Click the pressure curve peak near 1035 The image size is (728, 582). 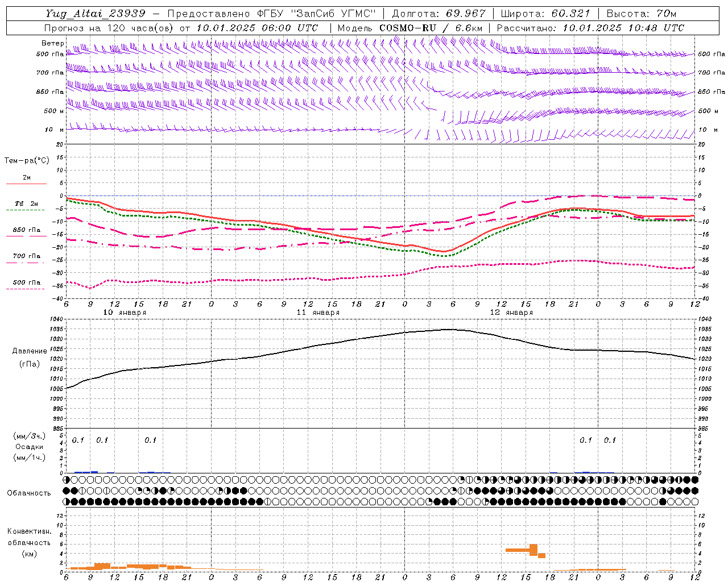449,330
